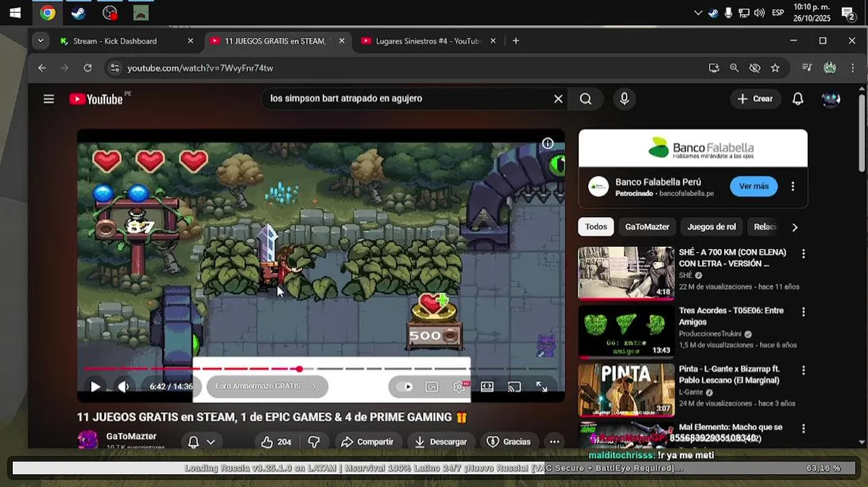Open YouTube notifications bell
Viewport: 868px width, 487px height.
[x=798, y=99]
